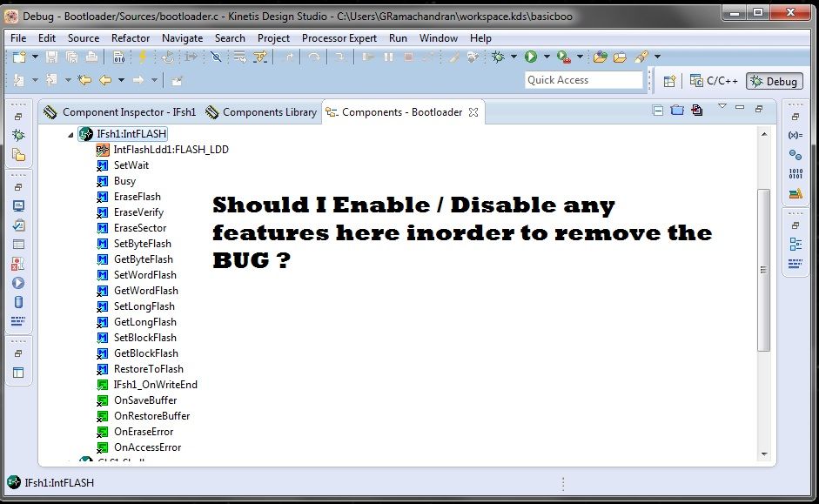Image resolution: width=819 pixels, height=504 pixels.
Task: Click the yellow Back navigation arrow
Action: pos(105,80)
